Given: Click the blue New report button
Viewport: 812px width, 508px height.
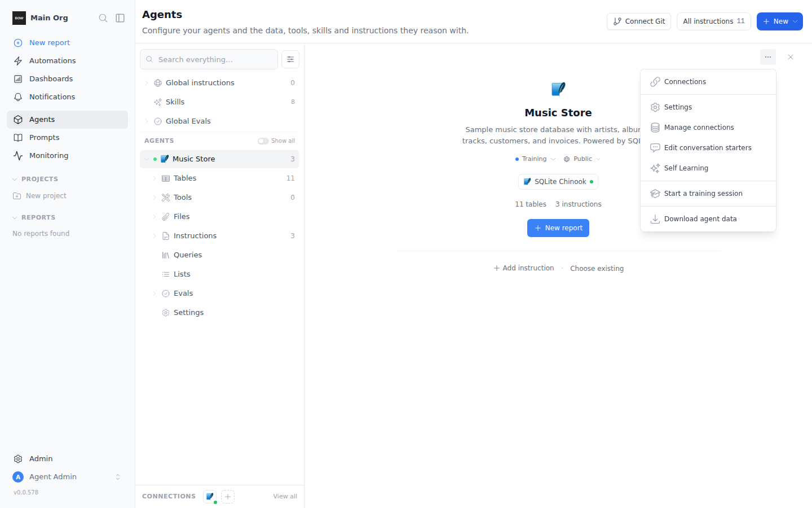Looking at the screenshot, I should tap(558, 228).
